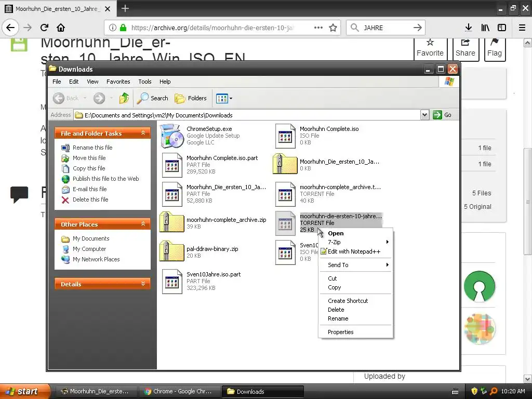The image size is (532, 399).
Task: Click Move this file task
Action: (84, 158)
